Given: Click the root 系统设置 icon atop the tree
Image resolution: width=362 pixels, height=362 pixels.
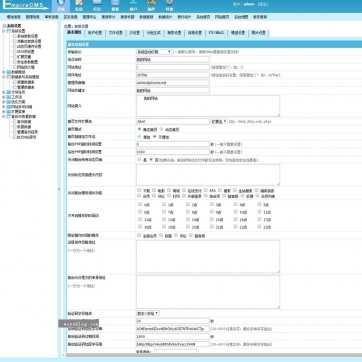Looking at the screenshot, I should point(4,26).
